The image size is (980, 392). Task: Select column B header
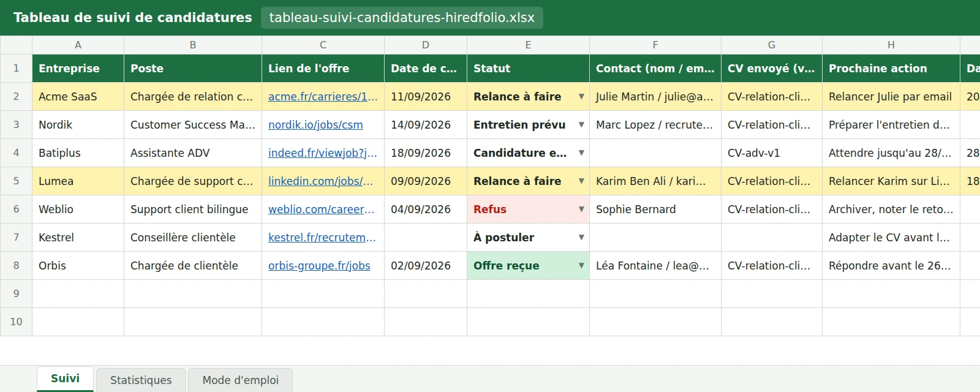coord(193,45)
